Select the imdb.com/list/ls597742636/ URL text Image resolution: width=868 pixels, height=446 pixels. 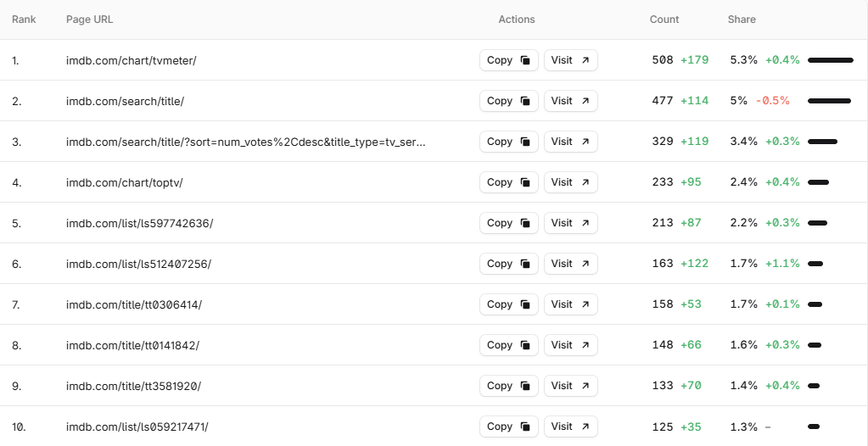(139, 223)
